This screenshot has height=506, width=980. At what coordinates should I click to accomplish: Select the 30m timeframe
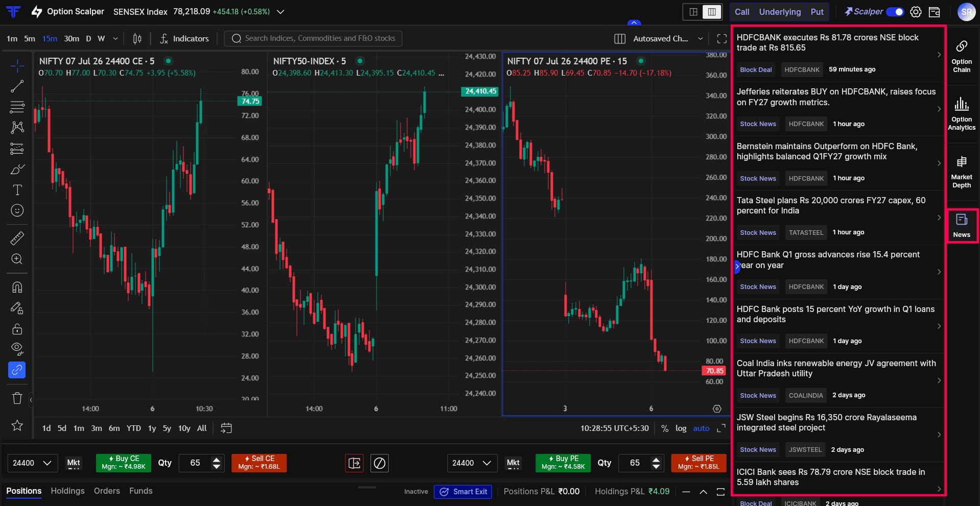click(72, 39)
